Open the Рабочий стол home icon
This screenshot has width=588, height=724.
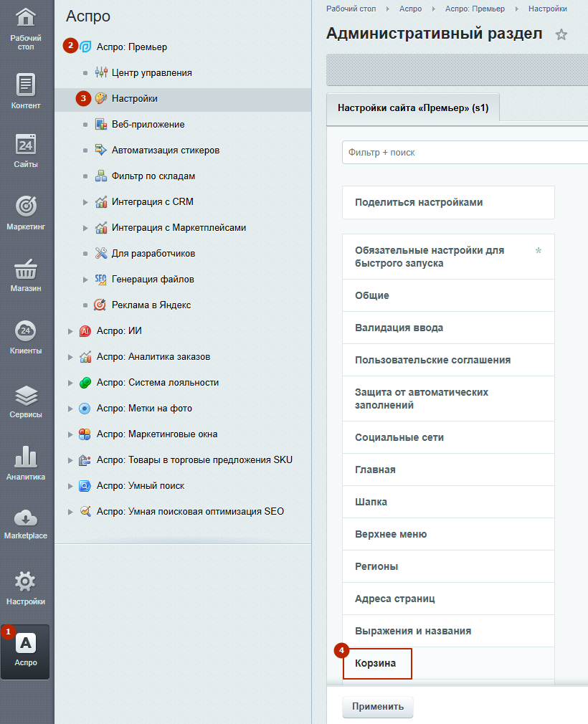coord(25,18)
